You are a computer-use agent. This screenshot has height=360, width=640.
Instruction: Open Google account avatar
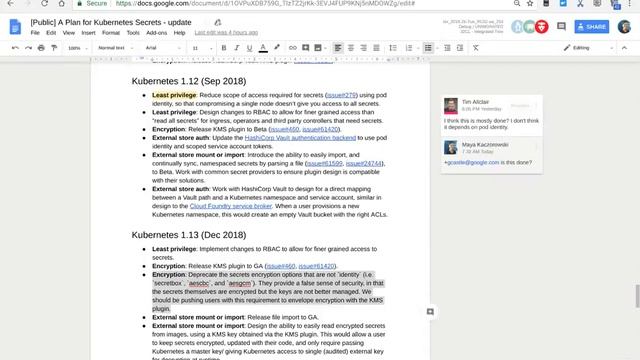[624, 27]
